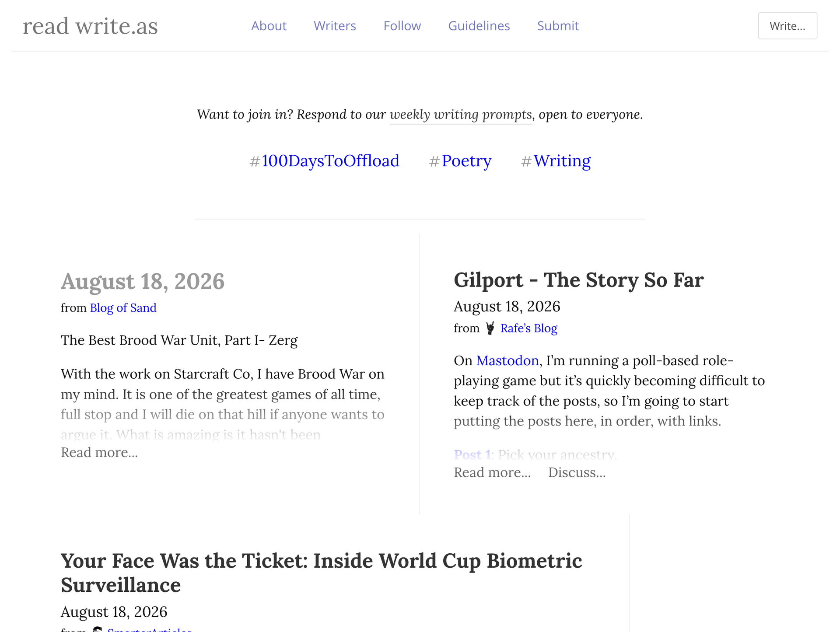The height and width of the screenshot is (632, 840).
Task: Follow the Mastodon link
Action: [507, 360]
